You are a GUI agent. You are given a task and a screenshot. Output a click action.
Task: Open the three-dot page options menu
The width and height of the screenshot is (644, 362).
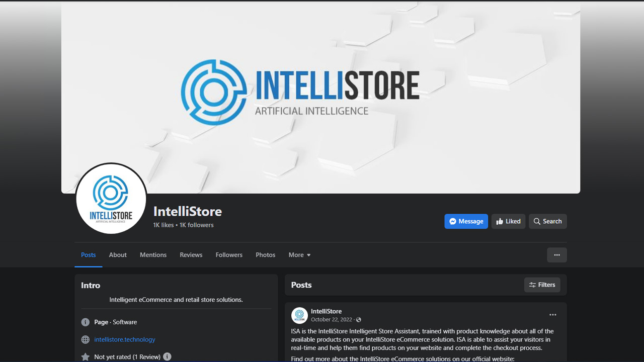click(557, 255)
